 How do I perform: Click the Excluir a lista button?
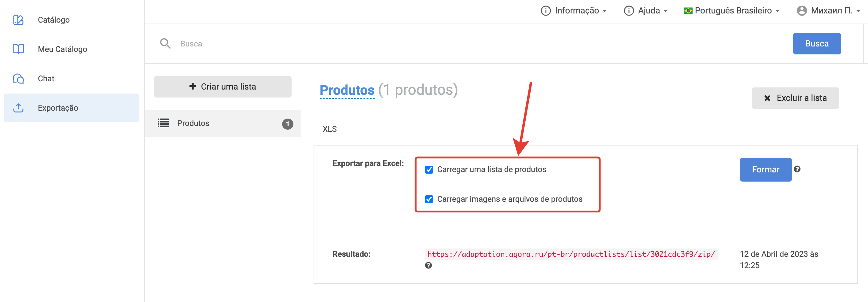point(795,98)
